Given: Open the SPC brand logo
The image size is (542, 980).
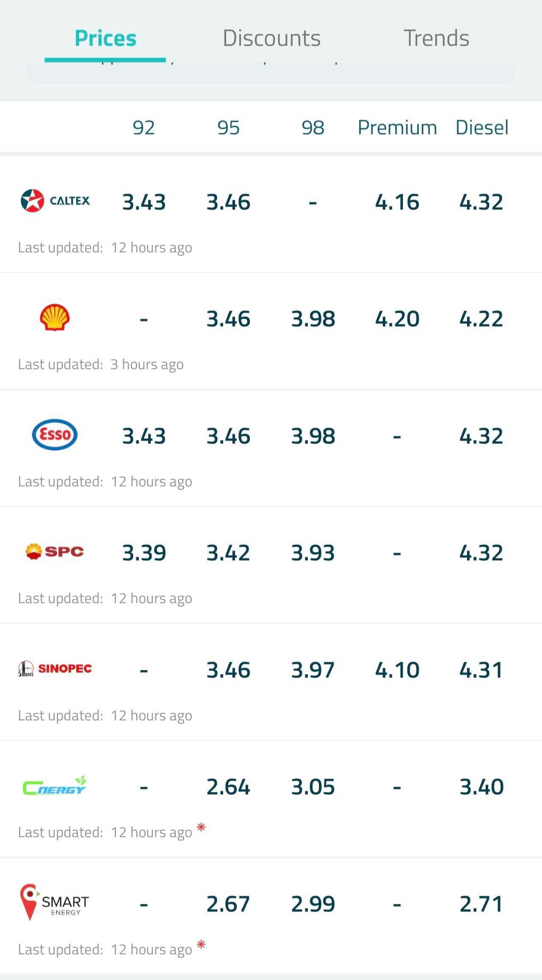Looking at the screenshot, I should click(55, 551).
